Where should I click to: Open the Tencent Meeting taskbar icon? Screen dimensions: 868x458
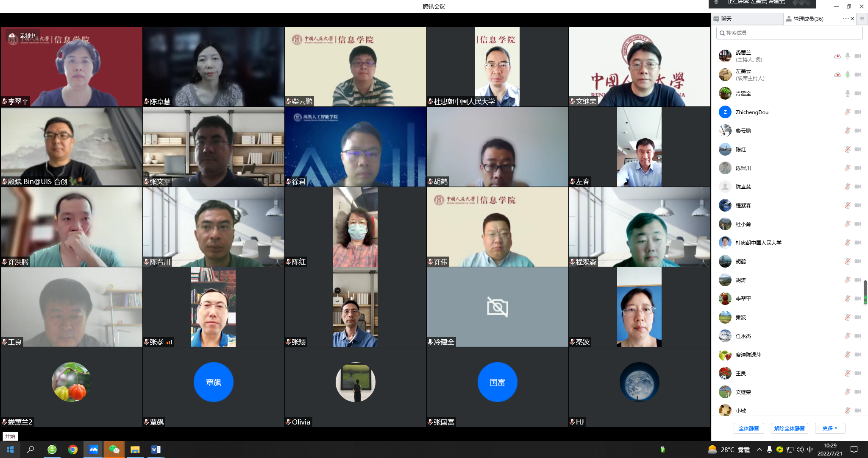(x=93, y=450)
